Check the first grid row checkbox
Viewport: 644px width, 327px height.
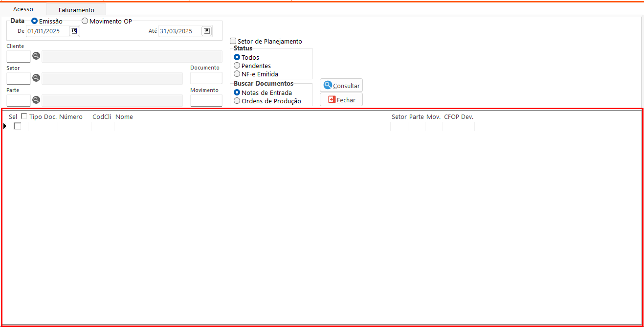coord(18,126)
